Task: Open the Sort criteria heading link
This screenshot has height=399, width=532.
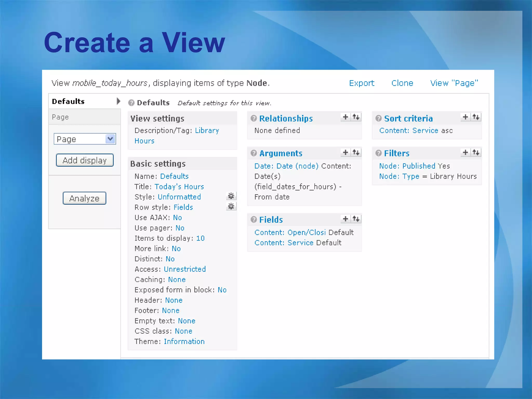Action: coord(408,118)
